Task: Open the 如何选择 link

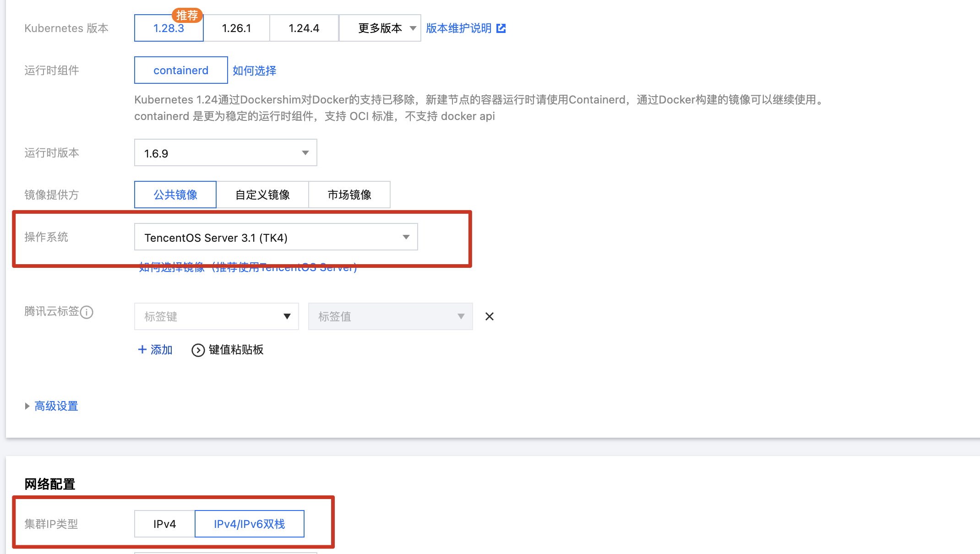Action: 254,71
